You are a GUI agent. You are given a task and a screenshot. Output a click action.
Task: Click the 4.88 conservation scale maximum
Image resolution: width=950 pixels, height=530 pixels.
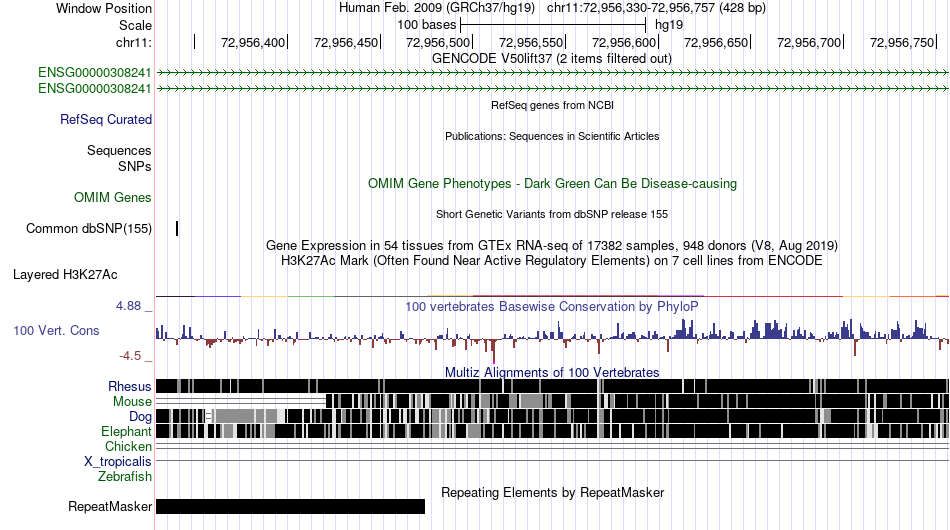click(x=128, y=306)
